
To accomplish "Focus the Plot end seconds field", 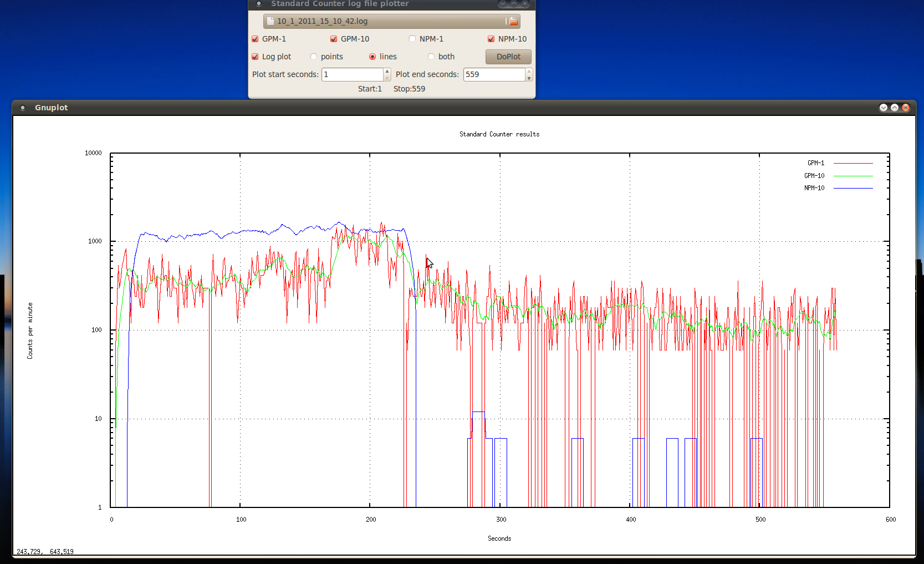I will [x=494, y=74].
